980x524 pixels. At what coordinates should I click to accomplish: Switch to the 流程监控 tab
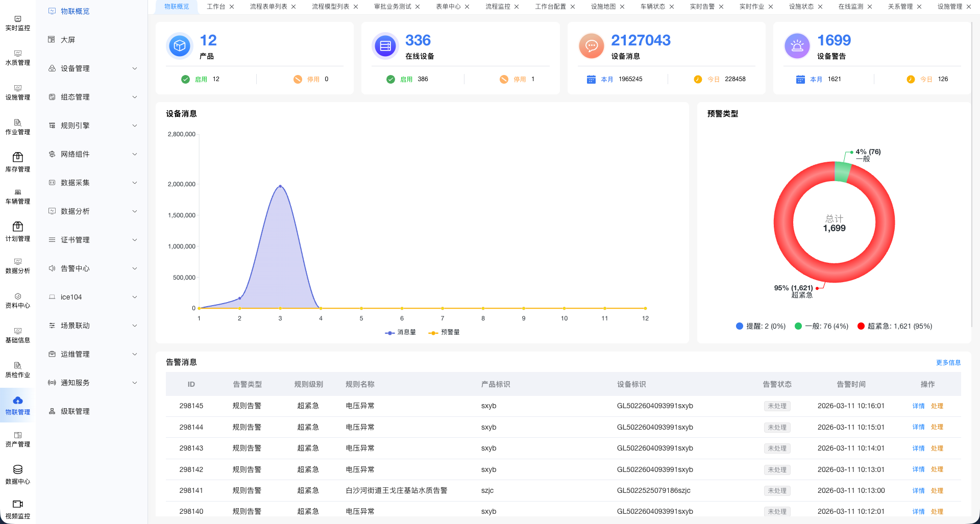pyautogui.click(x=497, y=7)
